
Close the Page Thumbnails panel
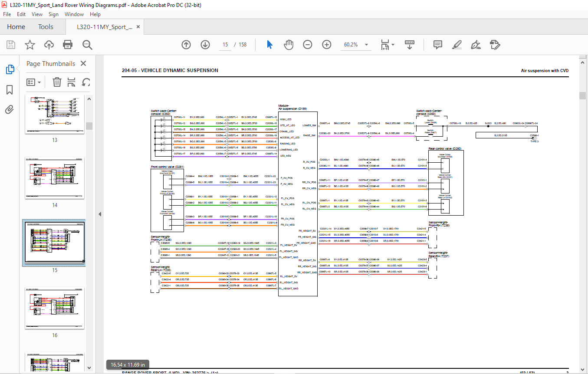tap(83, 64)
